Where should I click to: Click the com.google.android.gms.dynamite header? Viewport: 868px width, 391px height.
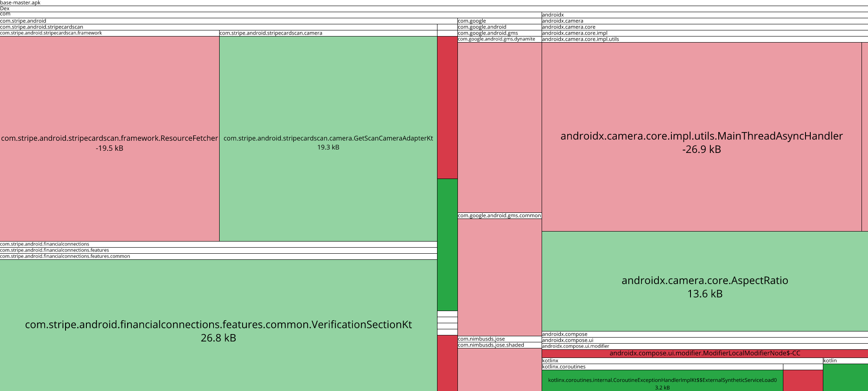[500, 39]
